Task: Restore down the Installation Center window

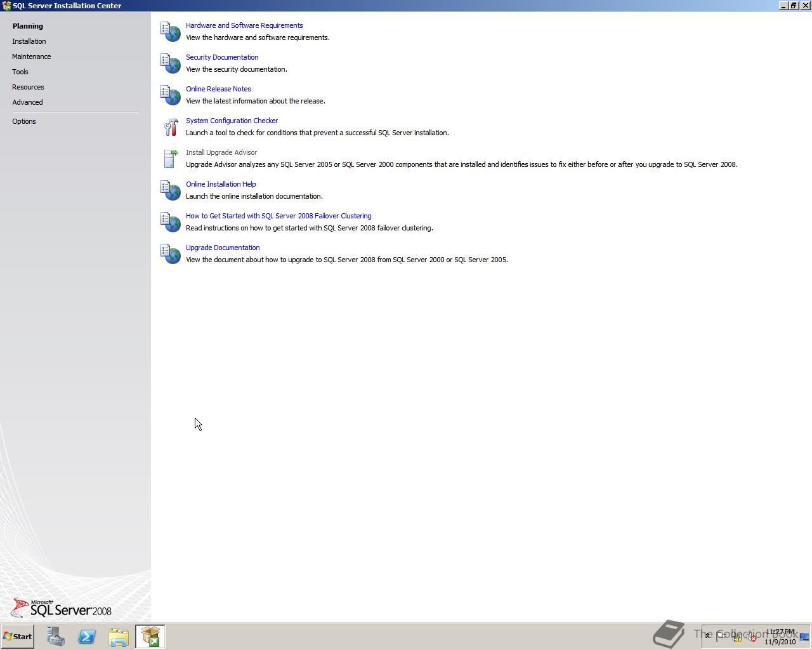Action: click(793, 6)
